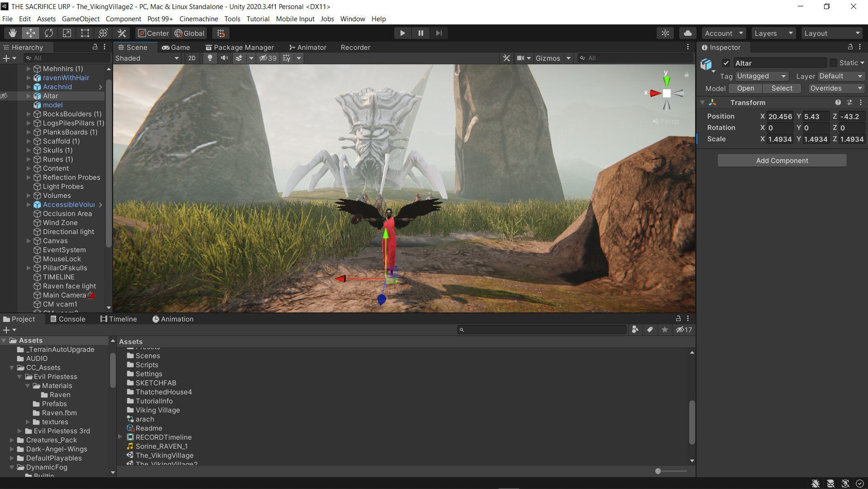Toggle scene grid visibility icon
The width and height of the screenshot is (868, 489).
coord(286,58)
